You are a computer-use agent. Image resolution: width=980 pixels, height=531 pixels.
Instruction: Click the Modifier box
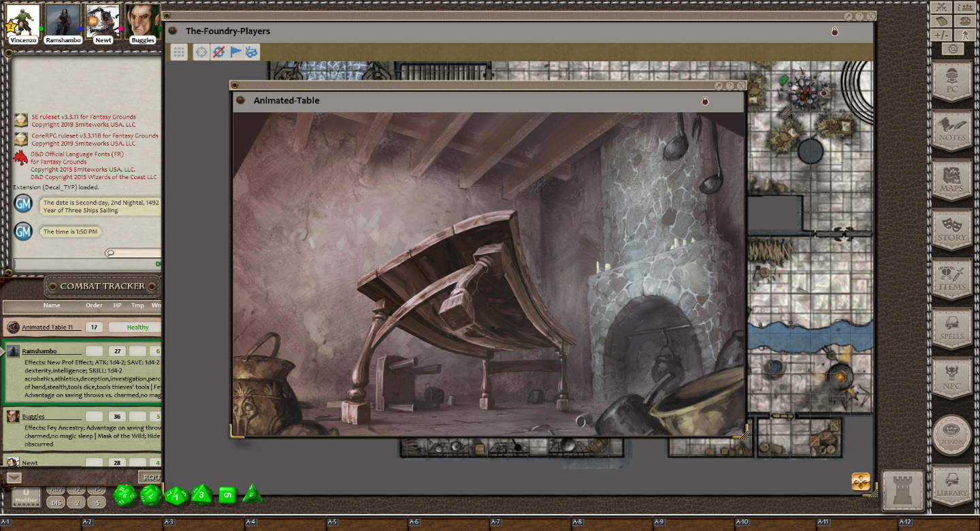click(26, 496)
